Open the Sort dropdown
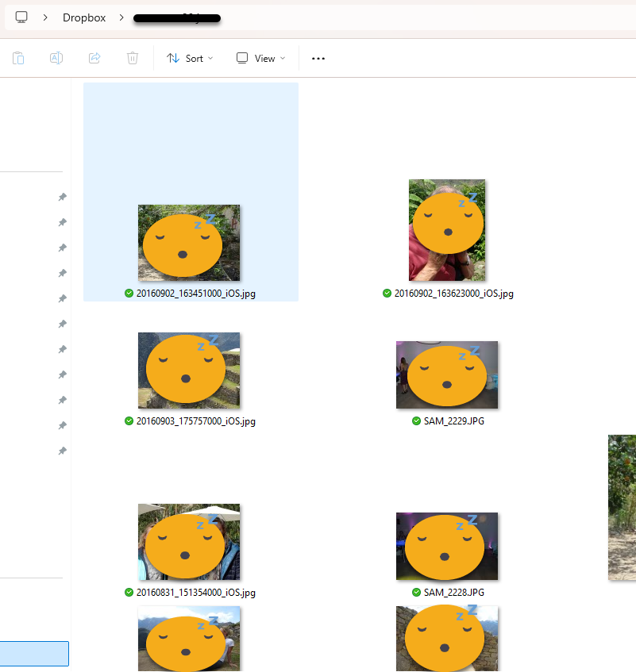The height and width of the screenshot is (672, 636). (189, 57)
